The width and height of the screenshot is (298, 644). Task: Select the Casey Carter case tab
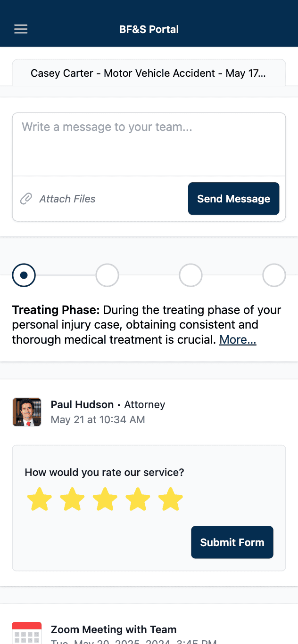[149, 73]
